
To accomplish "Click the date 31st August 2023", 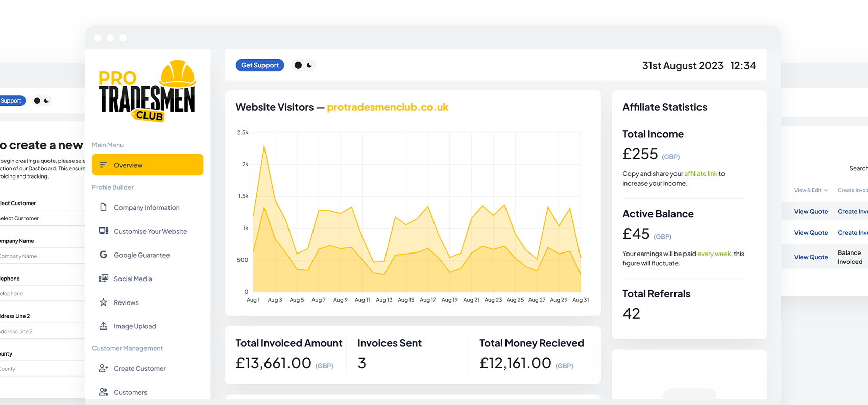I will tap(683, 66).
